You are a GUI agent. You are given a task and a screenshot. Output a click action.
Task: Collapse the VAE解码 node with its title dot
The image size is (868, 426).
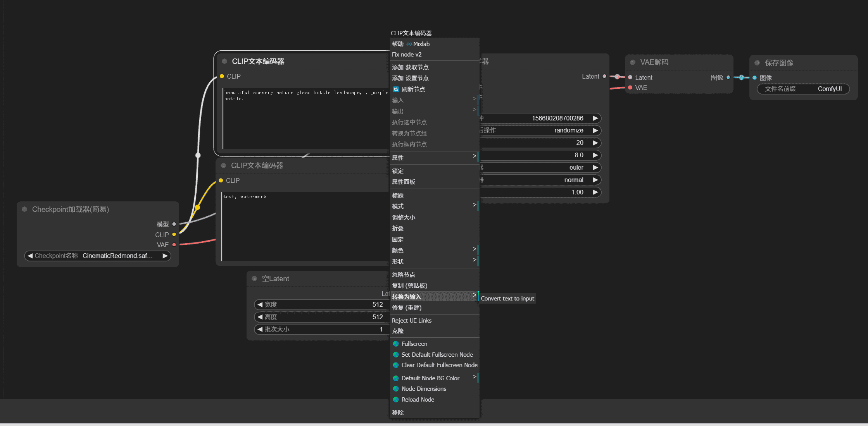point(632,62)
